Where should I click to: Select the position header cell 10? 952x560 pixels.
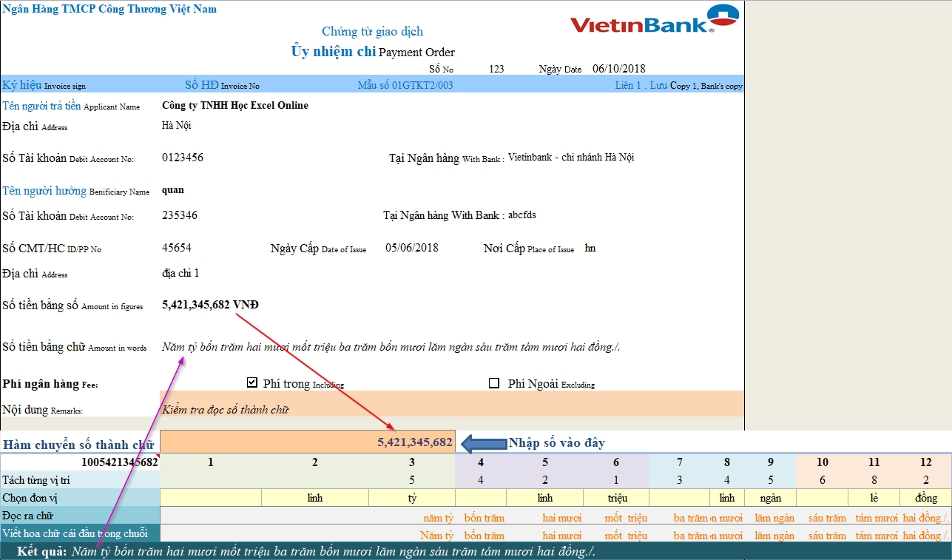(823, 462)
